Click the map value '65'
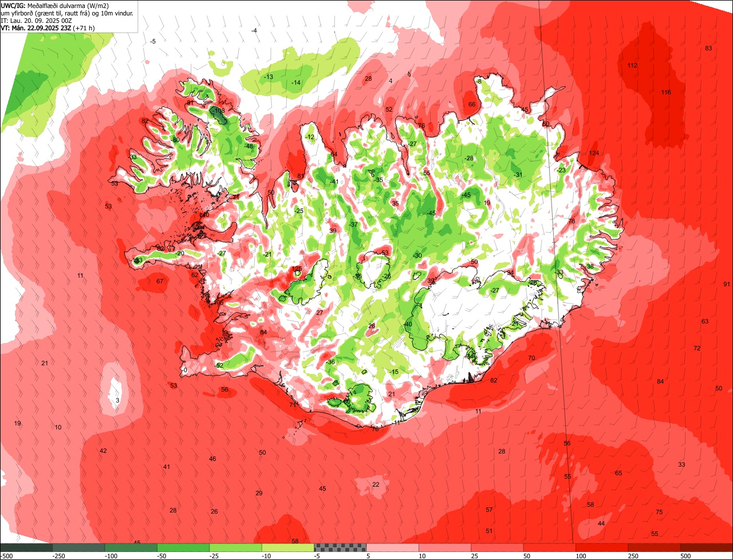Viewport: 733px width, 560px height. [x=618, y=473]
